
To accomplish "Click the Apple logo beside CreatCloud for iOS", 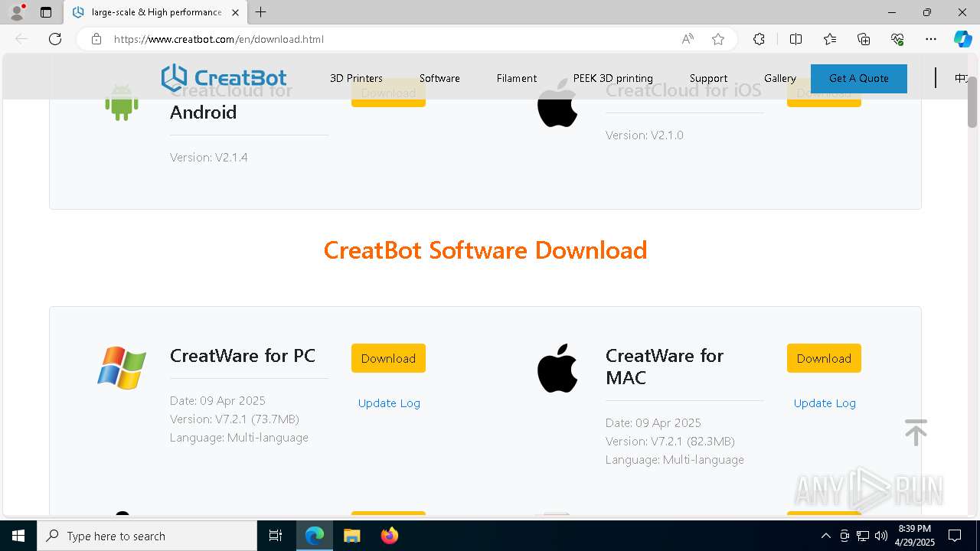I will (557, 104).
